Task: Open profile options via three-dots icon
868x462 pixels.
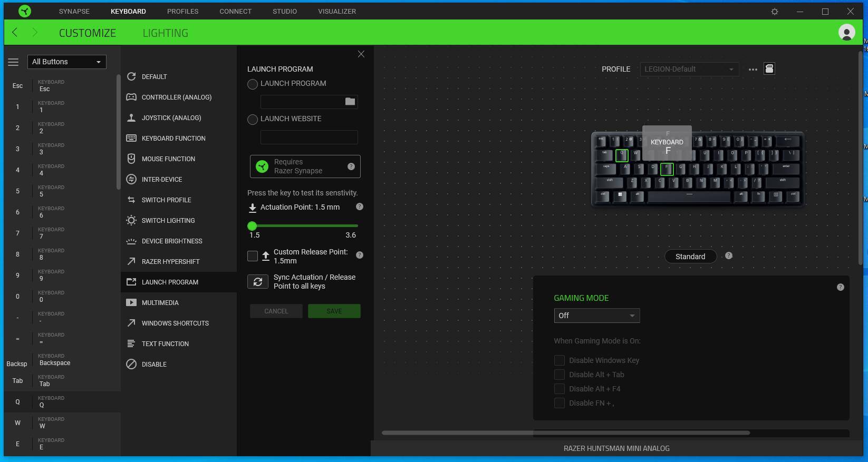Action: 753,69
